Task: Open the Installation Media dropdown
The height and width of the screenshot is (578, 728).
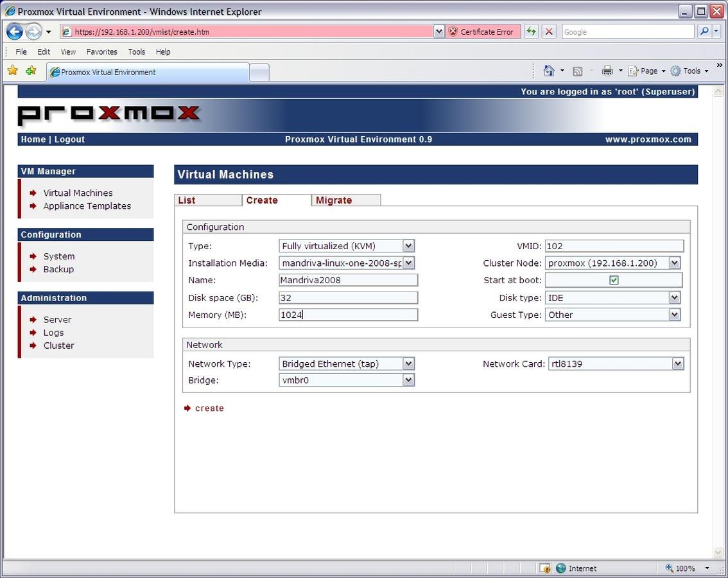Action: [x=347, y=263]
